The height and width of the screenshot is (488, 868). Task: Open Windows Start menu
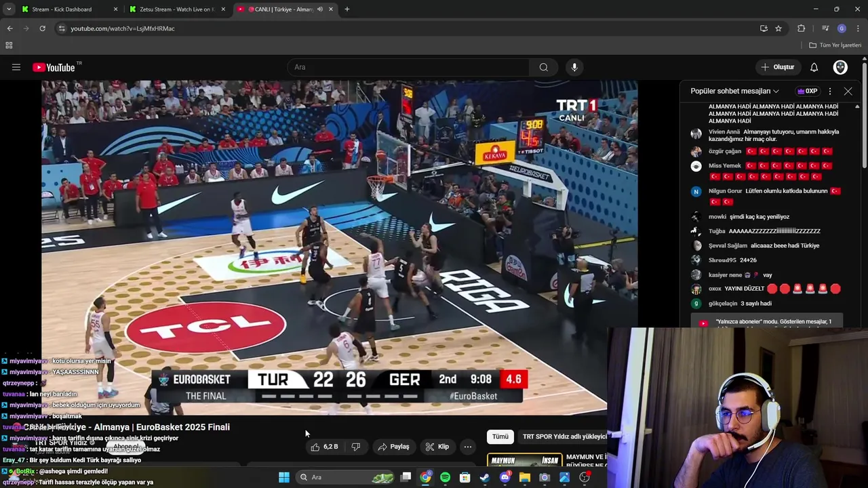click(284, 477)
